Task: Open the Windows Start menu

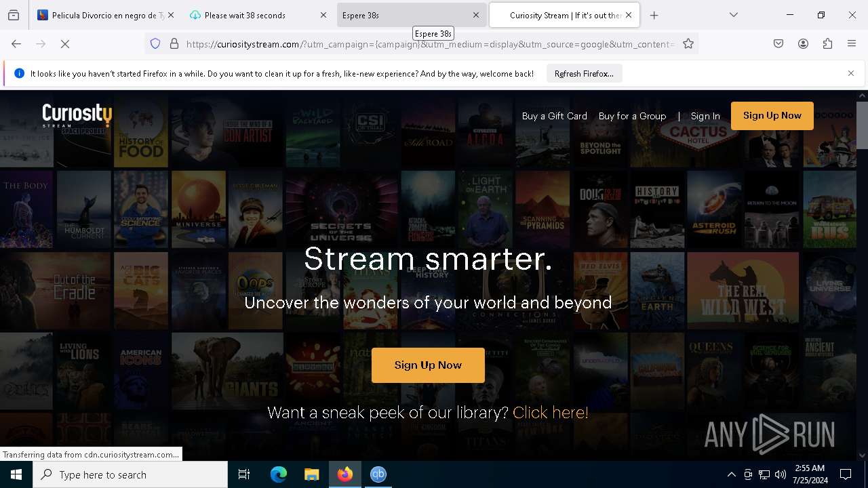Action: coord(16,474)
